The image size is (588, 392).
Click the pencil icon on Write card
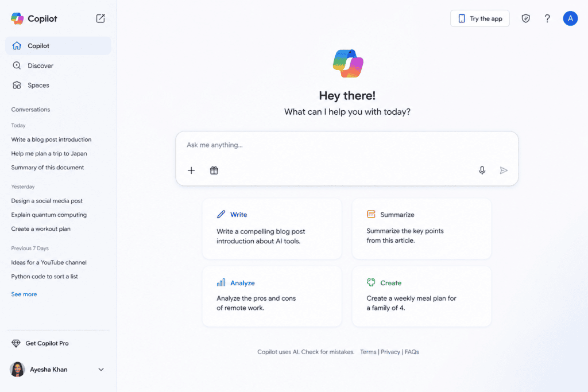(x=221, y=214)
